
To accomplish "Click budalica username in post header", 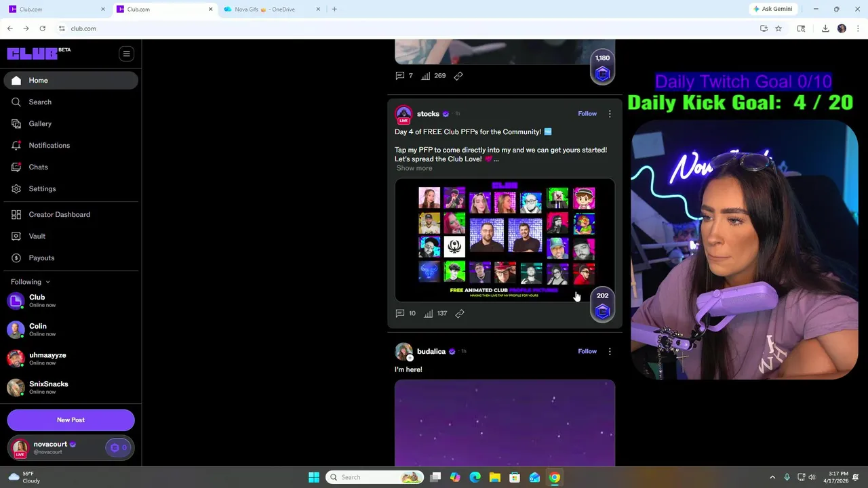I will [x=431, y=352].
